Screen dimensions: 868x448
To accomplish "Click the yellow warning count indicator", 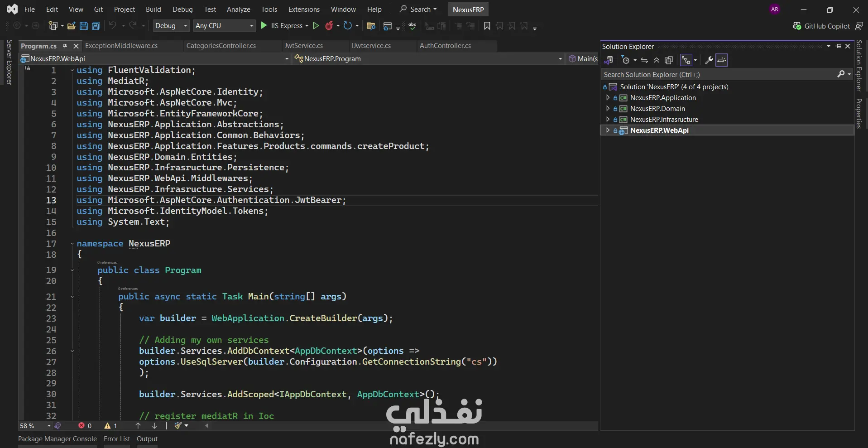I will tap(110, 426).
